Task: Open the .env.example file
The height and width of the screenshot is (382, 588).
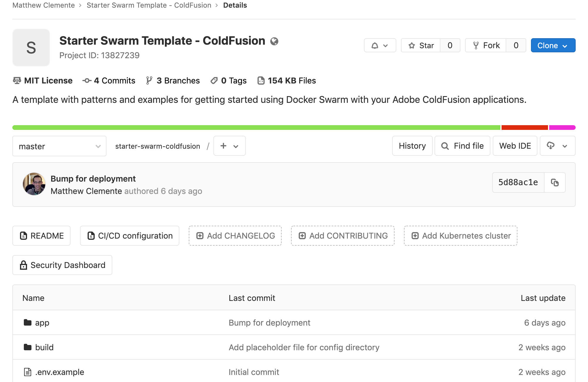Action: pyautogui.click(x=59, y=372)
